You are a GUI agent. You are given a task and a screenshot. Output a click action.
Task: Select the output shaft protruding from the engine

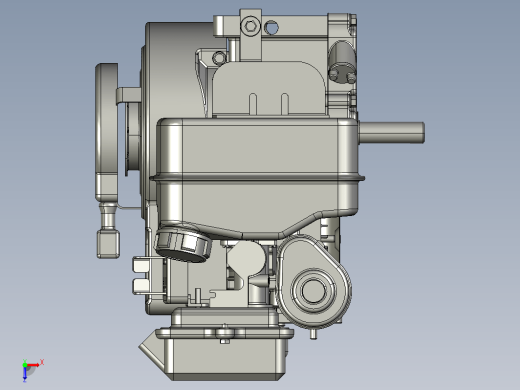pos(391,133)
